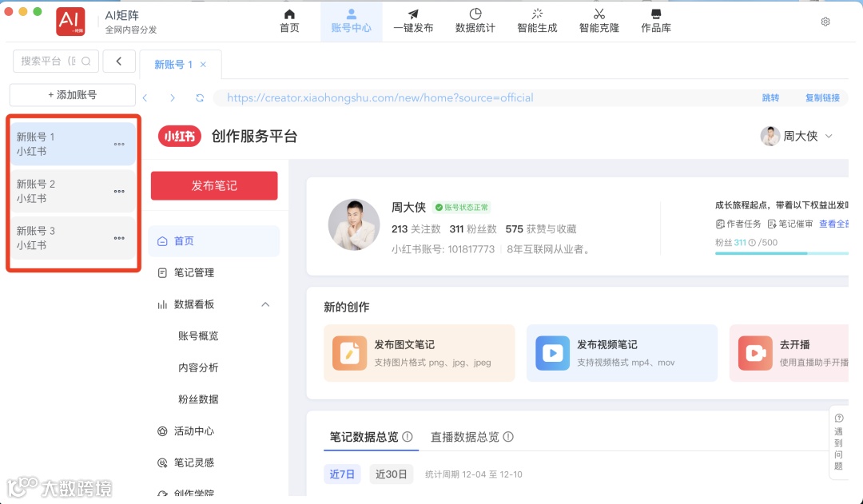Switch to 笔记数据总览 tab

click(364, 437)
